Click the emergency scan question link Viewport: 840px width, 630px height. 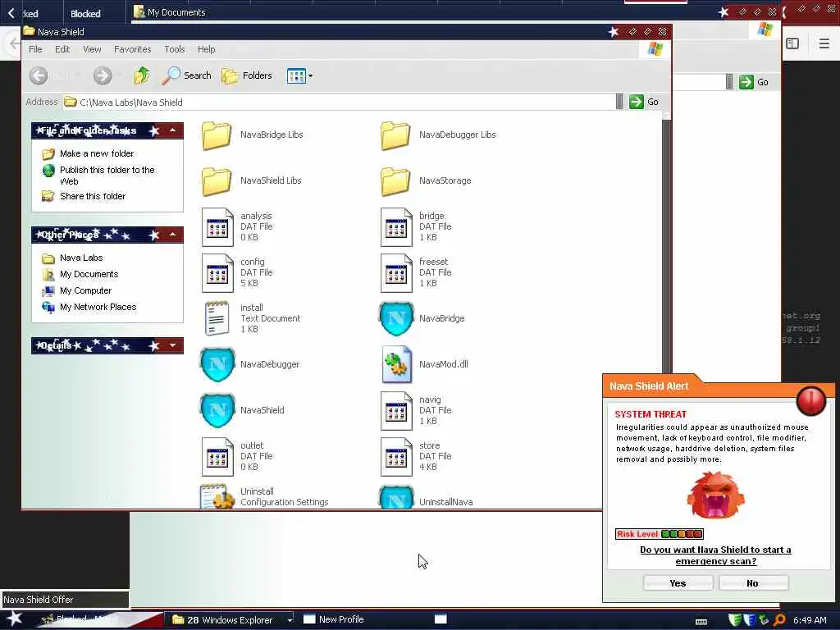[x=715, y=555]
